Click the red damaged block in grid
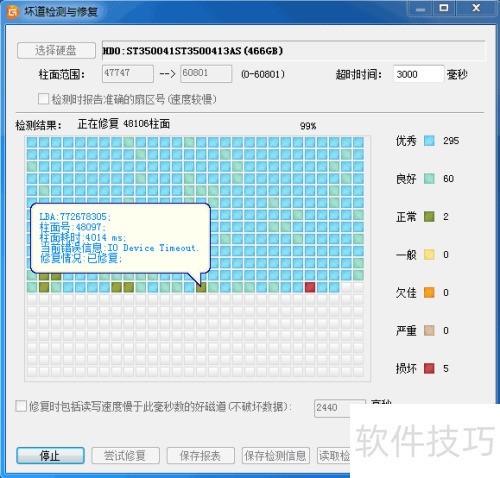 pyautogui.click(x=310, y=287)
